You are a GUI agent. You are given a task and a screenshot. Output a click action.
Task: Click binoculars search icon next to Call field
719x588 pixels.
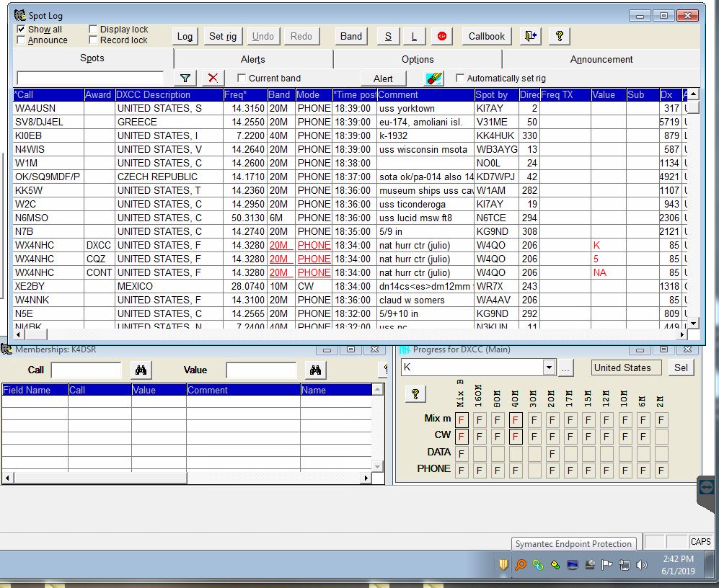[x=141, y=370]
